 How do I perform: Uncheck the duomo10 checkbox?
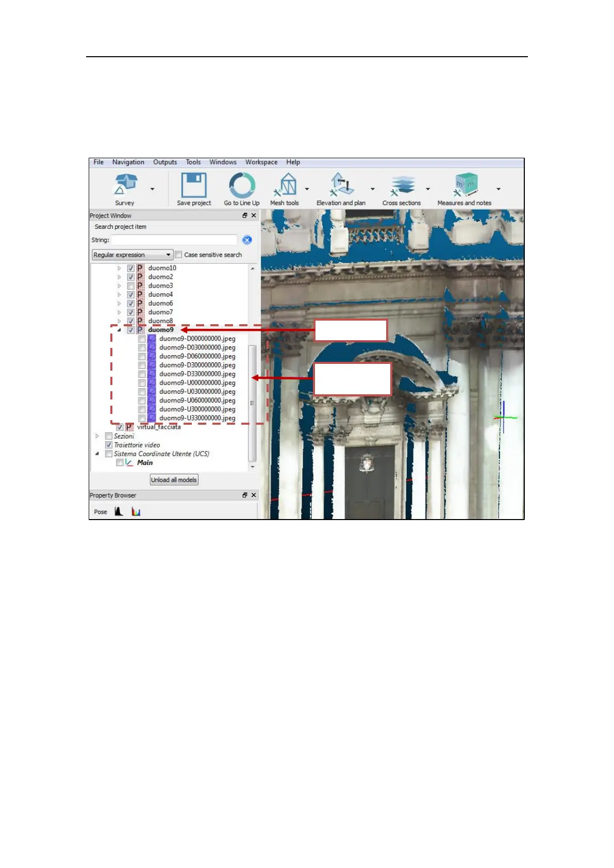click(x=131, y=268)
